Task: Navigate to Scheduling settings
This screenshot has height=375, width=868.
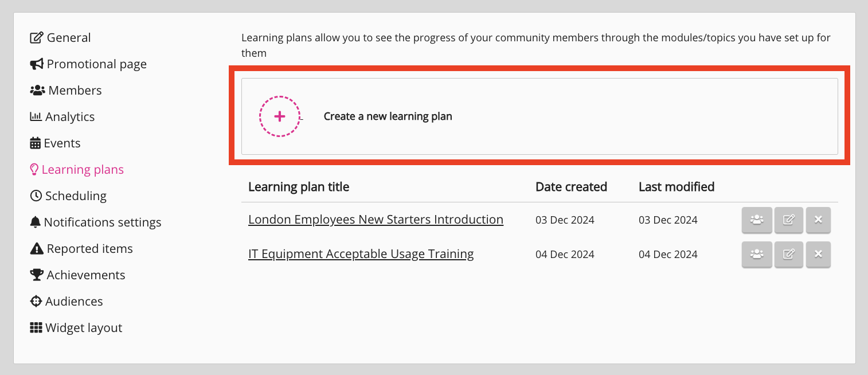Action: (75, 196)
